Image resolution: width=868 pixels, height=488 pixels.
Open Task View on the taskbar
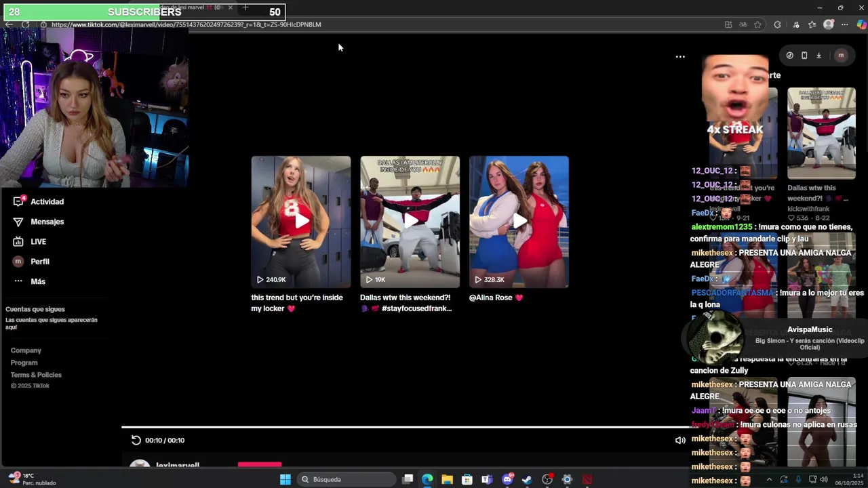pyautogui.click(x=408, y=479)
